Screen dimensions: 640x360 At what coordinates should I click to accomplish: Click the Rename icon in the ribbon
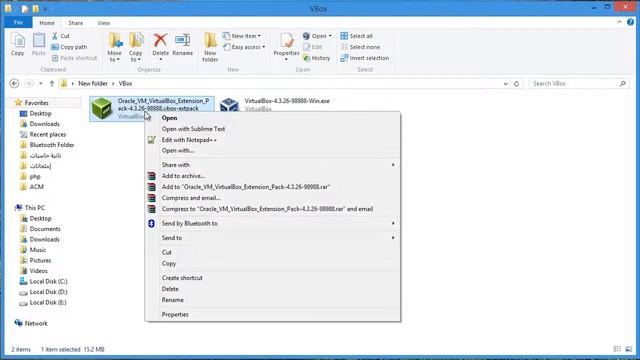pos(182,40)
